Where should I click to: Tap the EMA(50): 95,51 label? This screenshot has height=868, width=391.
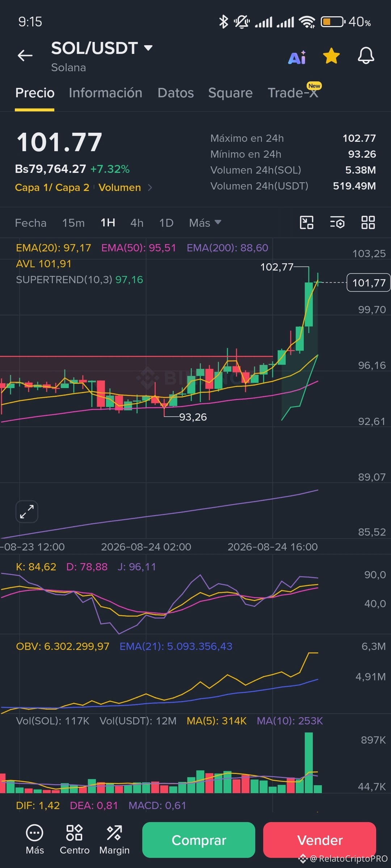(139, 248)
